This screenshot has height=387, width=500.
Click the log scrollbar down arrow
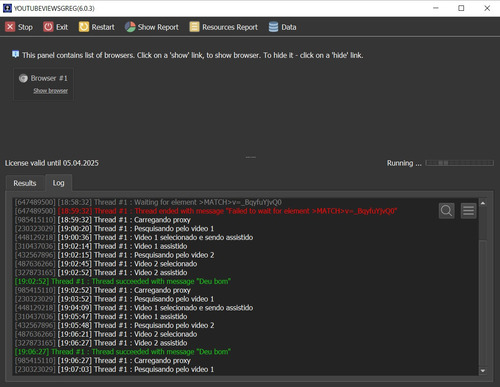483,371
